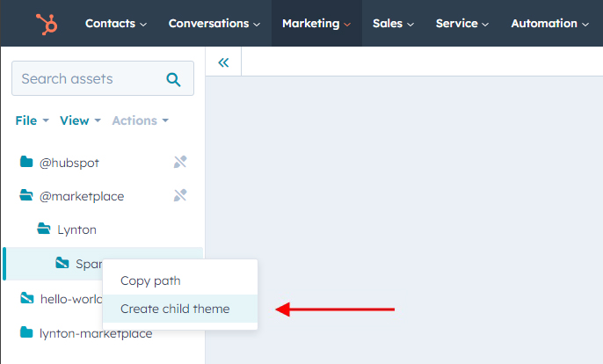Open the View dropdown
The width and height of the screenshot is (603, 364).
click(80, 120)
